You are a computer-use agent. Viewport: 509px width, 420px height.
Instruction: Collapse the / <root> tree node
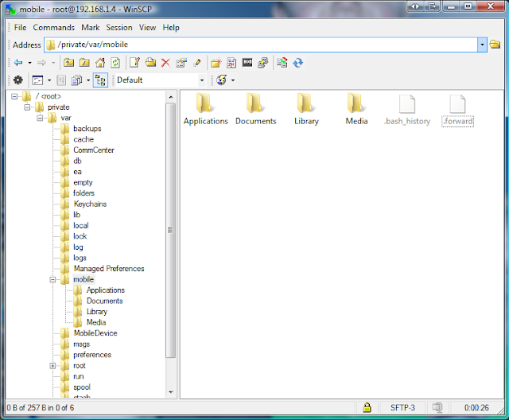(14, 96)
